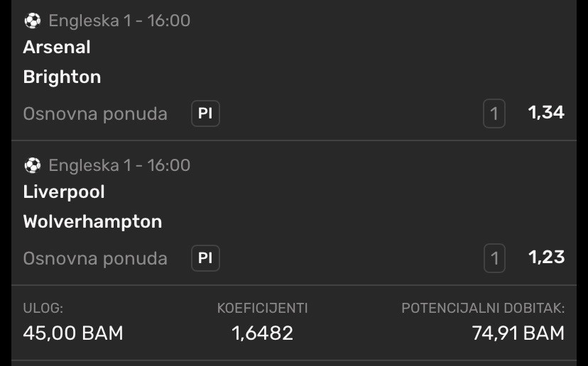The width and height of the screenshot is (588, 366).
Task: Click "Osnovna ponuda" under Brighton
Action: (x=95, y=113)
